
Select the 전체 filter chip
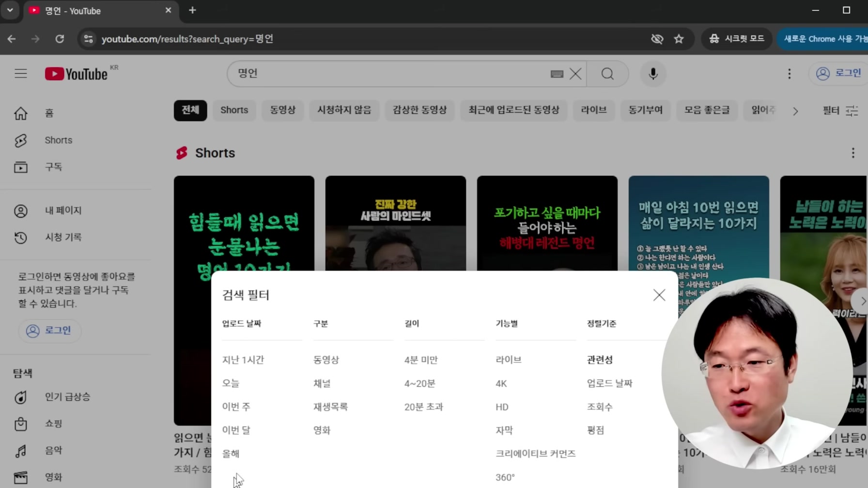[x=190, y=110]
